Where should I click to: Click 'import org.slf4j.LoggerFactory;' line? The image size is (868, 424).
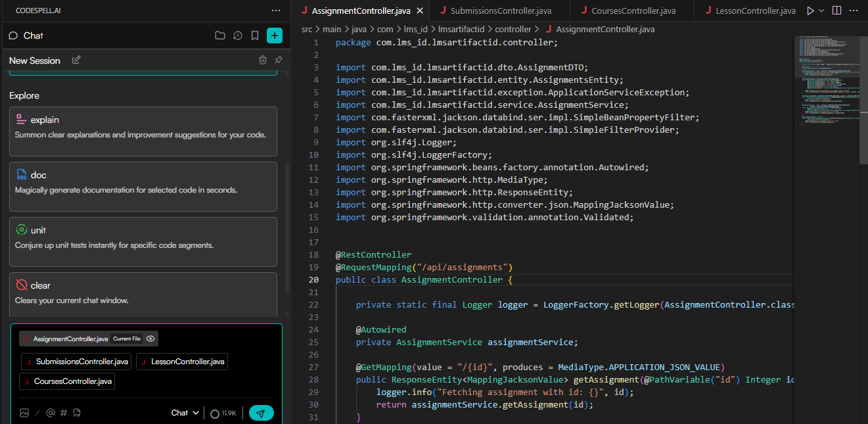click(413, 154)
